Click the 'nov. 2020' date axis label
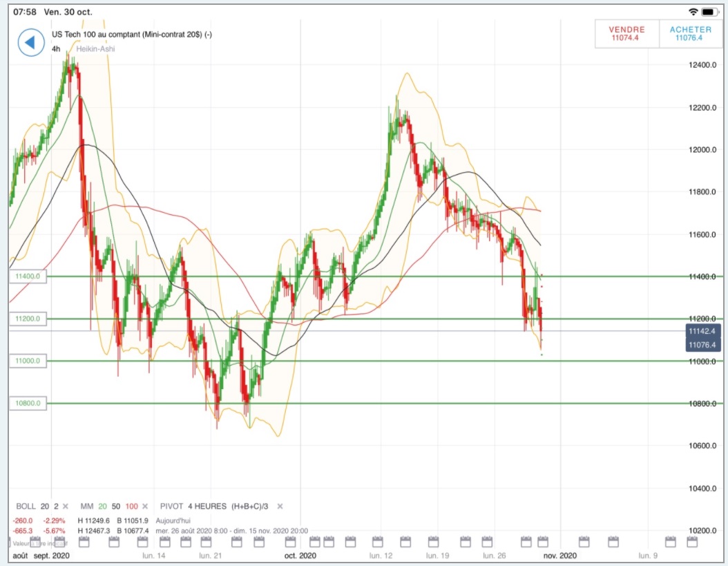728x566 pixels. point(560,556)
